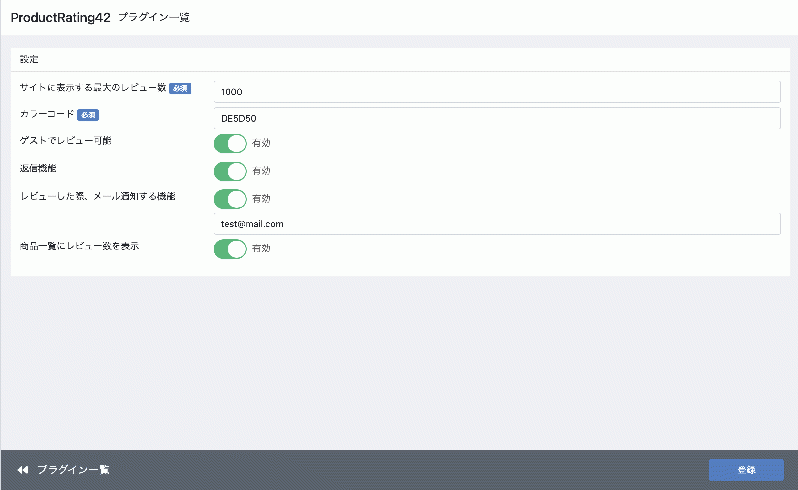Click the ゲストでレビュー可能 label

66,140
